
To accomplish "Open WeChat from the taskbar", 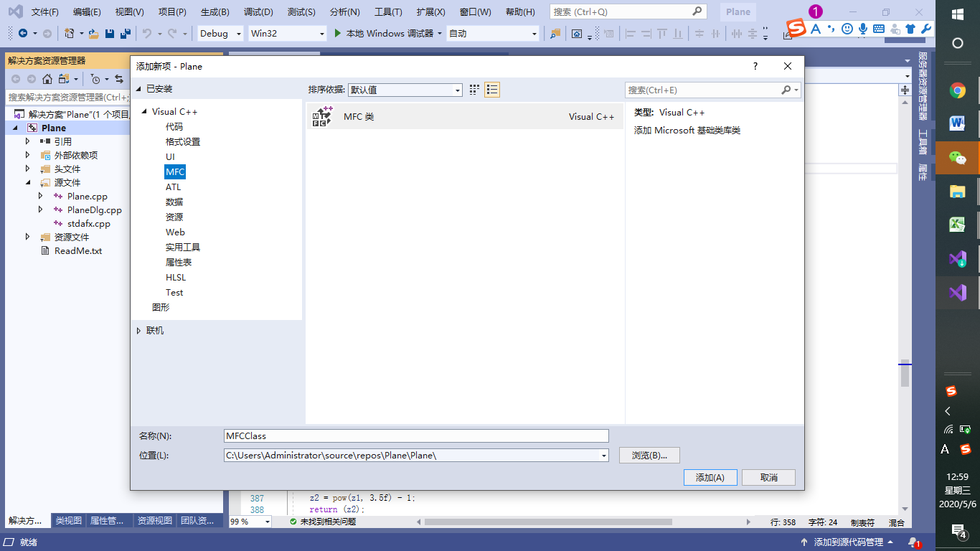I will pos(958,158).
